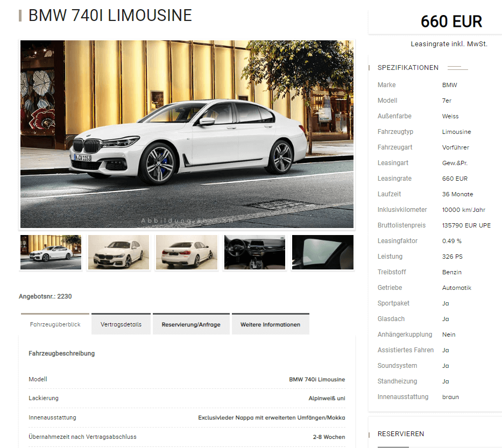Click the "Soundsystem" label

pos(397,366)
